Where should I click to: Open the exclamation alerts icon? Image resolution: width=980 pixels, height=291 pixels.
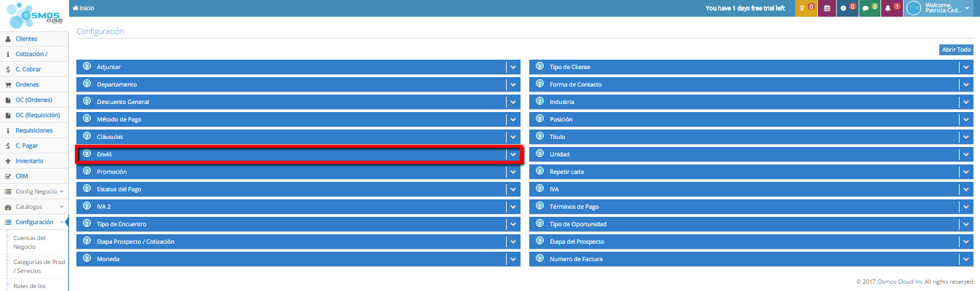(x=848, y=8)
